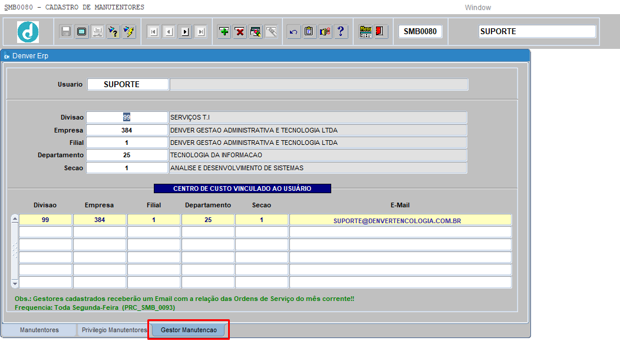Switch to the Manutentores tab

39,330
